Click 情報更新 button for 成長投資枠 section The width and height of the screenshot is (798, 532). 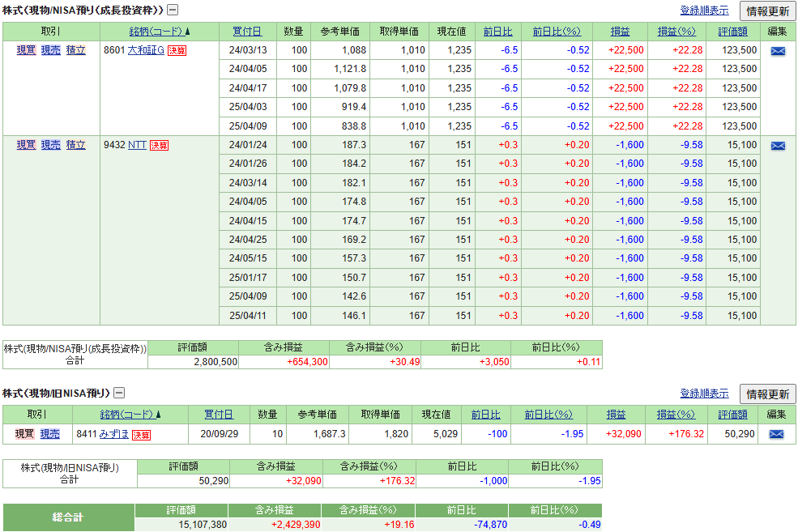(767, 11)
